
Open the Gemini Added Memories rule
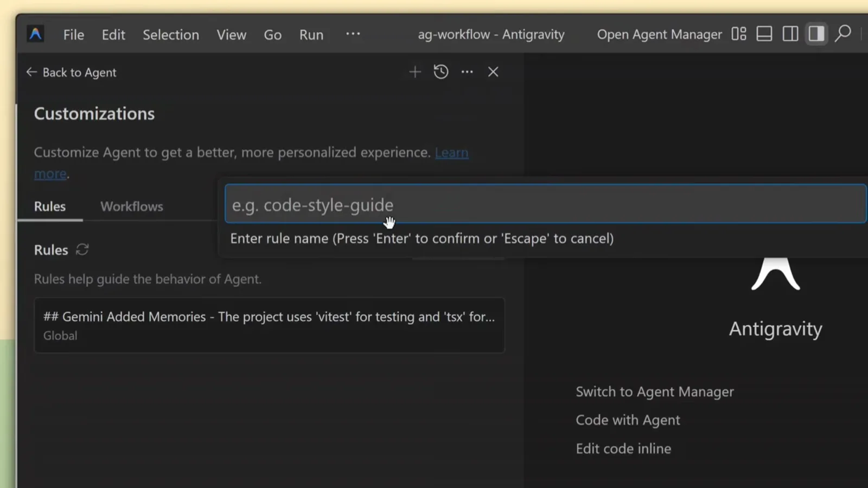(x=270, y=325)
